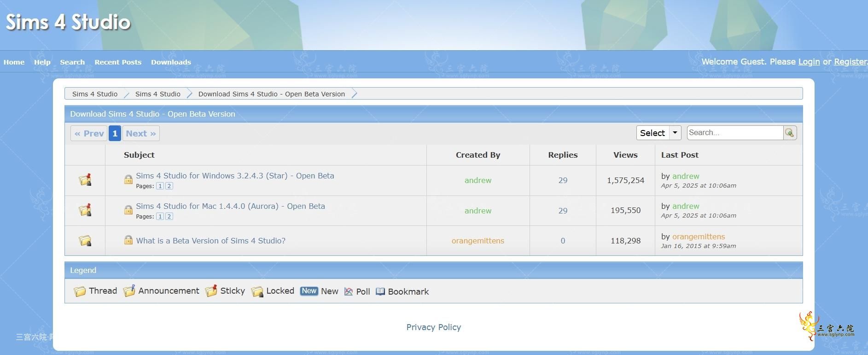The height and width of the screenshot is (355, 868).
Task: Click the « Prev pagination button
Action: coord(89,133)
